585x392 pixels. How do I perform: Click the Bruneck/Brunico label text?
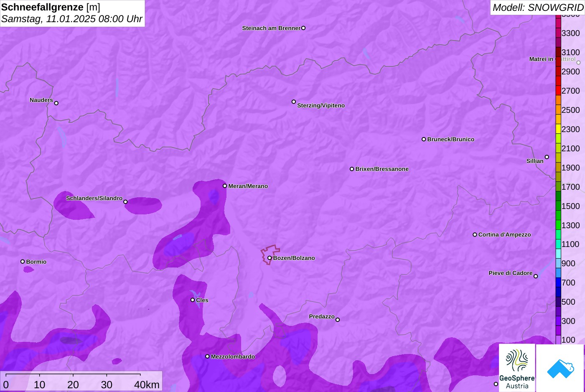pos(451,139)
